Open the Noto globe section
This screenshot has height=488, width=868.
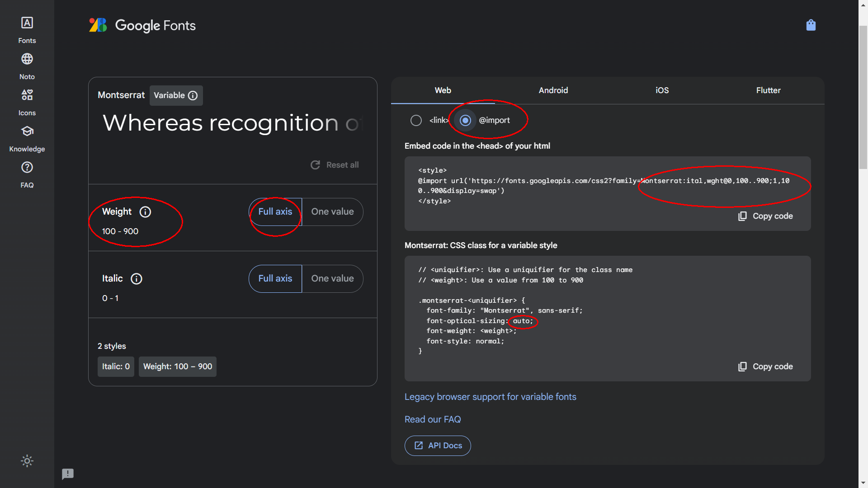point(27,66)
